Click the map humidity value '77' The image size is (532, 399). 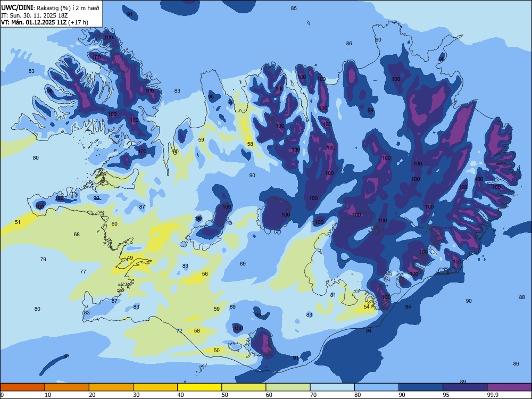(83, 271)
